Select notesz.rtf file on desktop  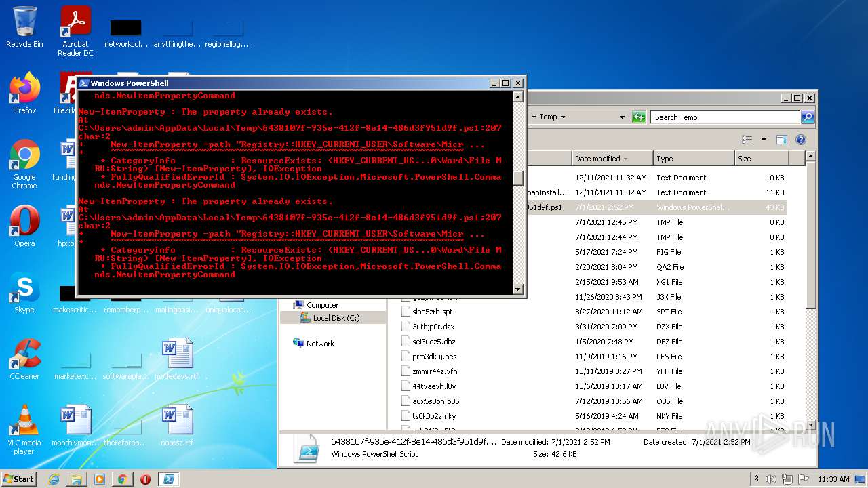click(x=177, y=425)
